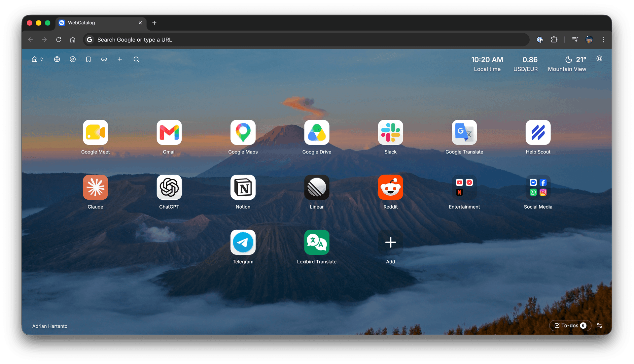The height and width of the screenshot is (364, 634).
Task: Launch the Gmail app icon
Action: (x=169, y=132)
